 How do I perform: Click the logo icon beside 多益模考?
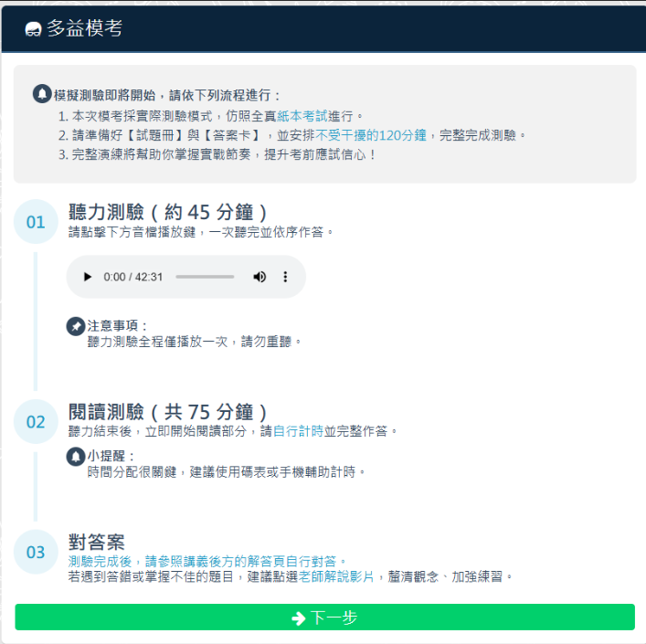pos(33,29)
